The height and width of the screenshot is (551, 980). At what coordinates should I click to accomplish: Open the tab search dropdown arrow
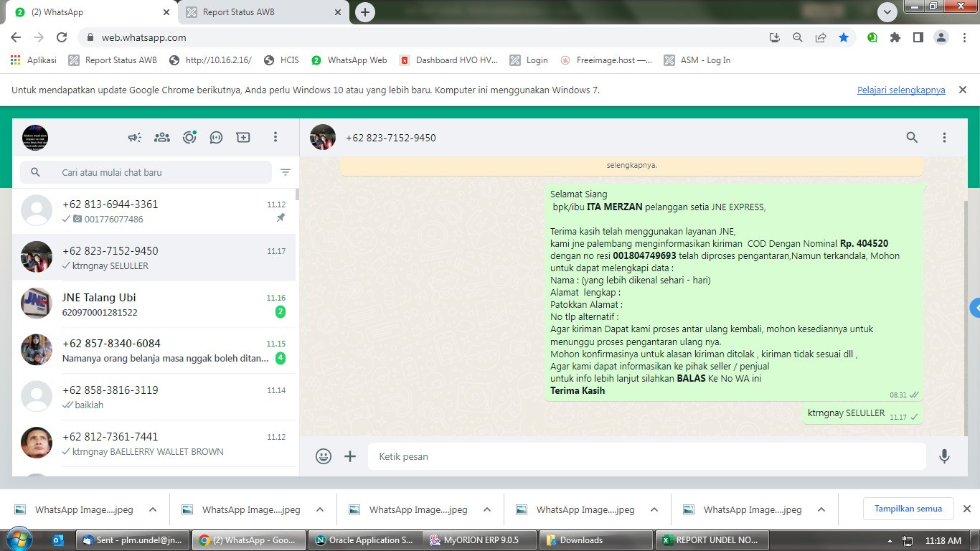(887, 12)
